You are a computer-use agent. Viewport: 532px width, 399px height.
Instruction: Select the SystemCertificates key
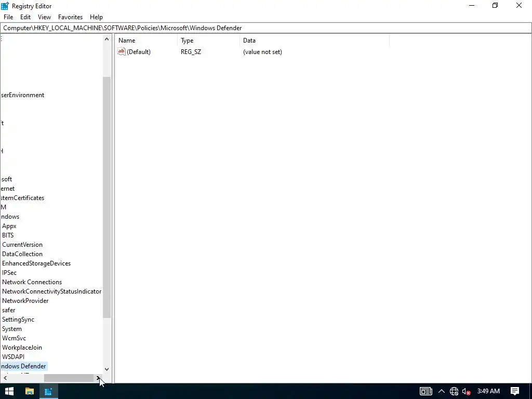(x=22, y=198)
